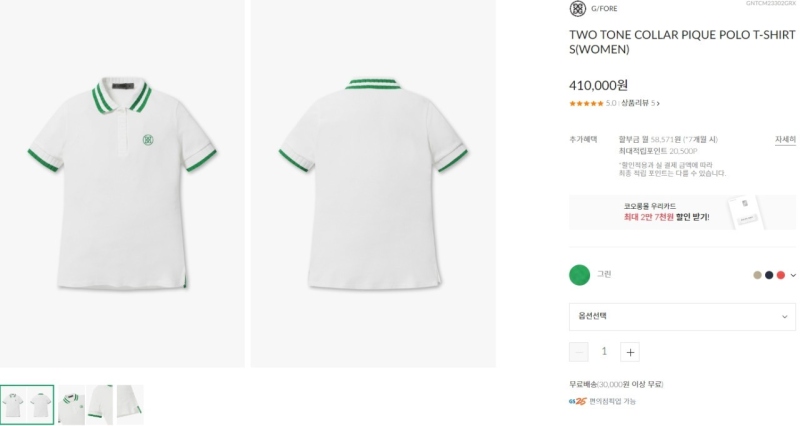Open 상품리뷰 product reviews link
The width and height of the screenshot is (800, 426).
tap(639, 103)
